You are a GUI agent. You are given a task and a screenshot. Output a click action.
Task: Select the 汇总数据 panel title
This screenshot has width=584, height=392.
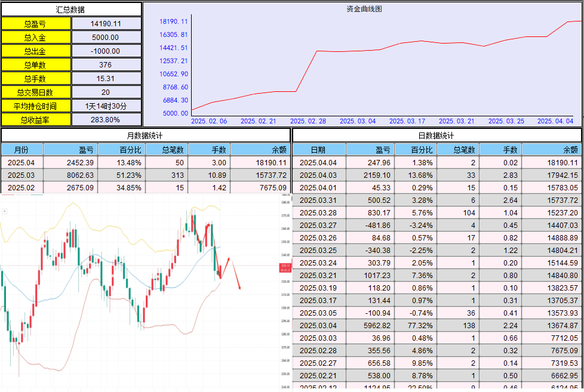tap(71, 10)
